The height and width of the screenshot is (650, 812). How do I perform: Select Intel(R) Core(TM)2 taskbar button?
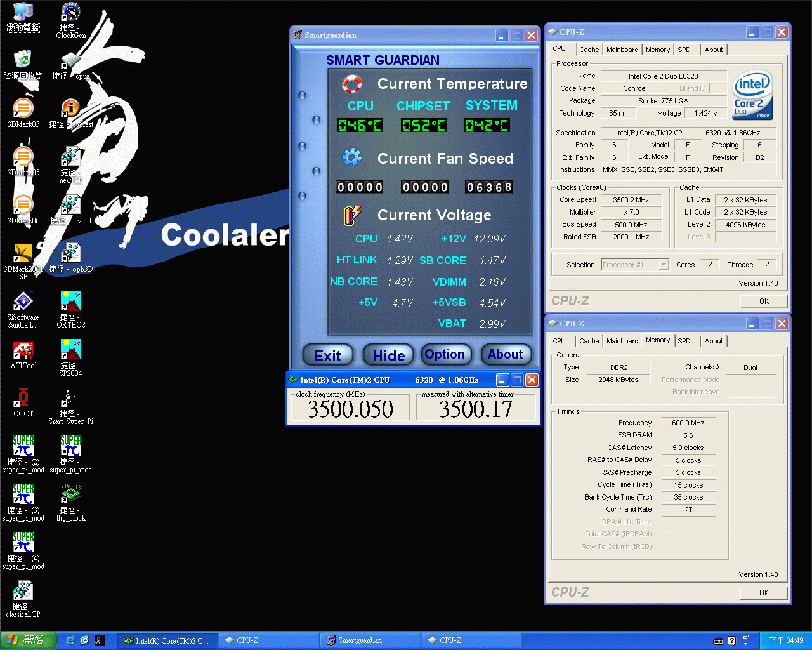[x=168, y=640]
